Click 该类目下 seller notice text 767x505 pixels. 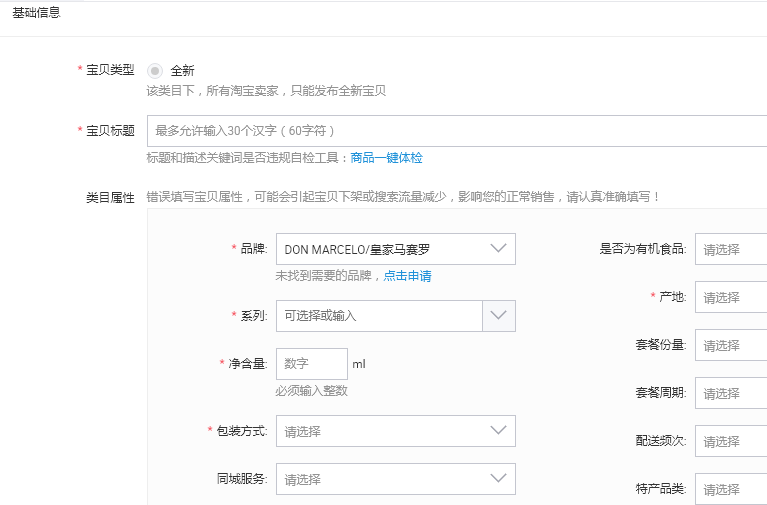[x=266, y=91]
